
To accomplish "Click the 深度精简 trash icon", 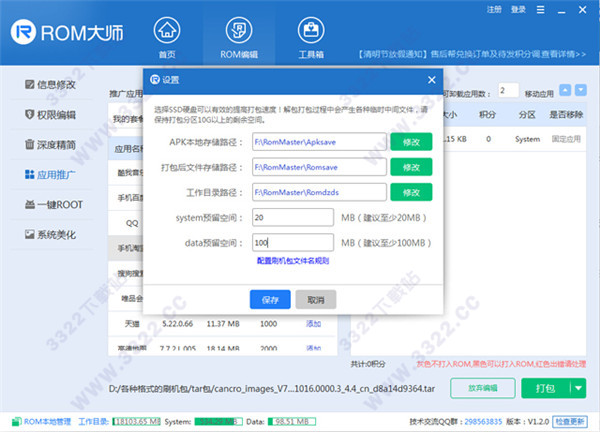I will tap(29, 144).
